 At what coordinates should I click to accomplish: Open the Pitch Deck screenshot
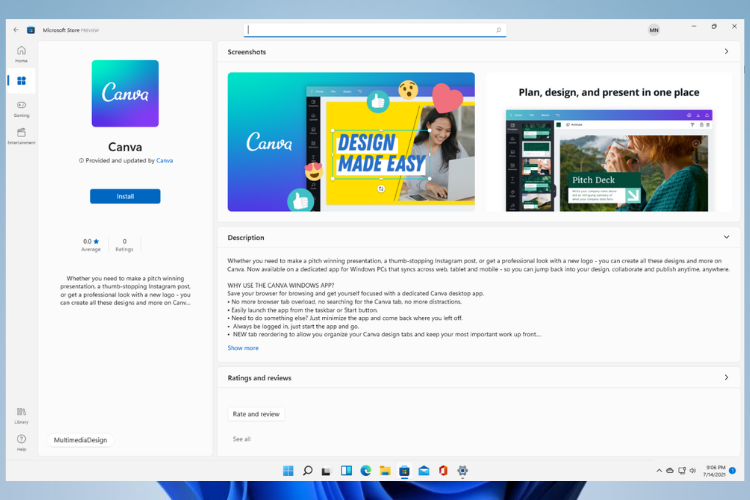coord(609,142)
